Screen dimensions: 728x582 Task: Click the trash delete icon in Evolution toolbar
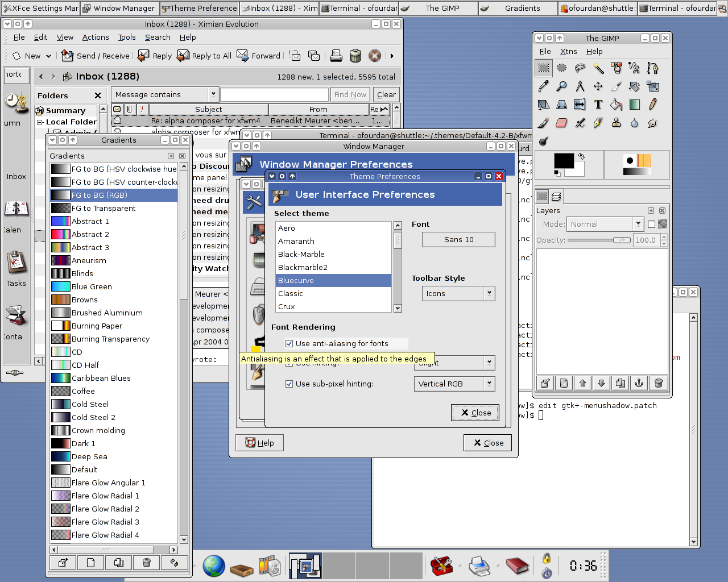(355, 56)
